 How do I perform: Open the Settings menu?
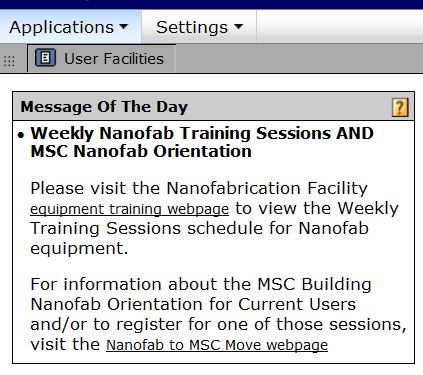click(199, 27)
